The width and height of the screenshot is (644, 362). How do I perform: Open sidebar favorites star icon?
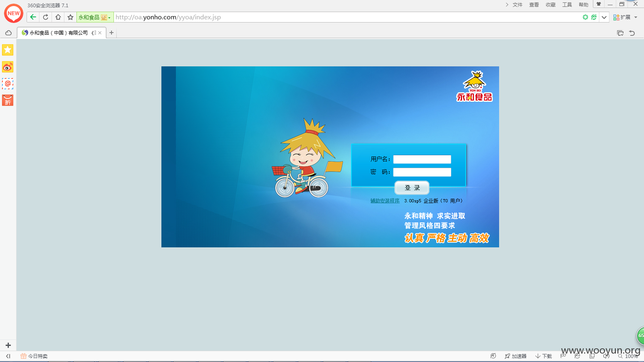[8, 50]
